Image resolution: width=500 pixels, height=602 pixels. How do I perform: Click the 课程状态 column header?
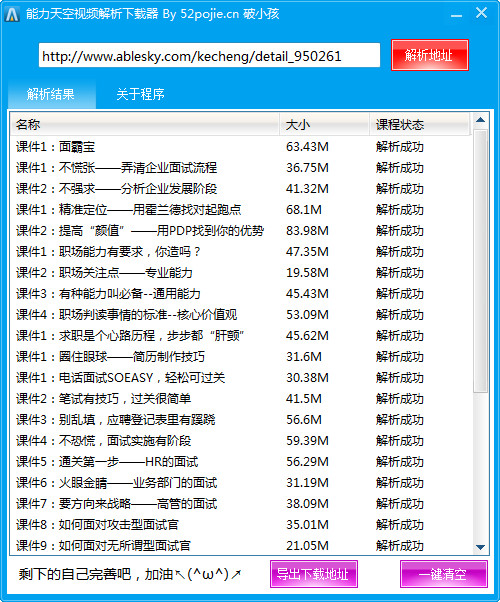tap(419, 124)
